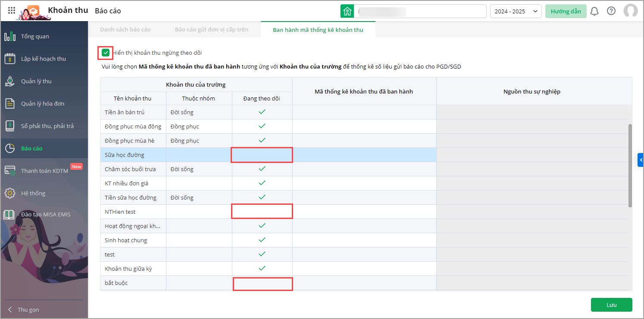
Task: Open notifications bell
Action: [594, 11]
